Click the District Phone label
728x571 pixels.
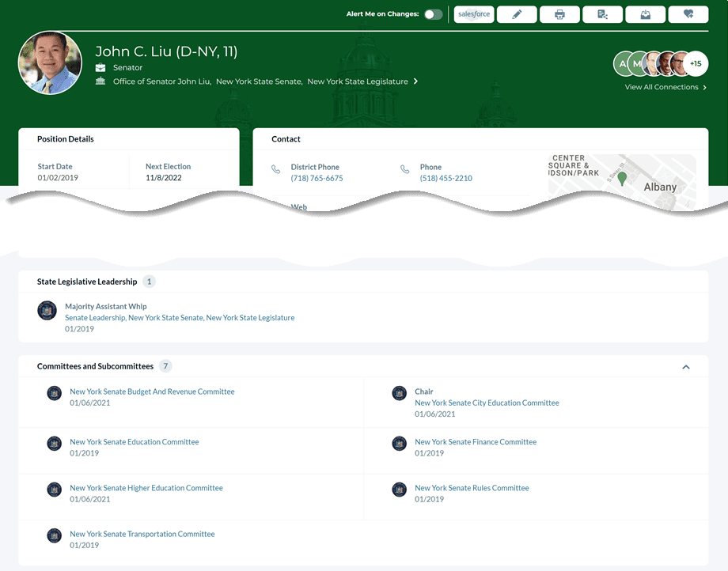[x=315, y=167]
